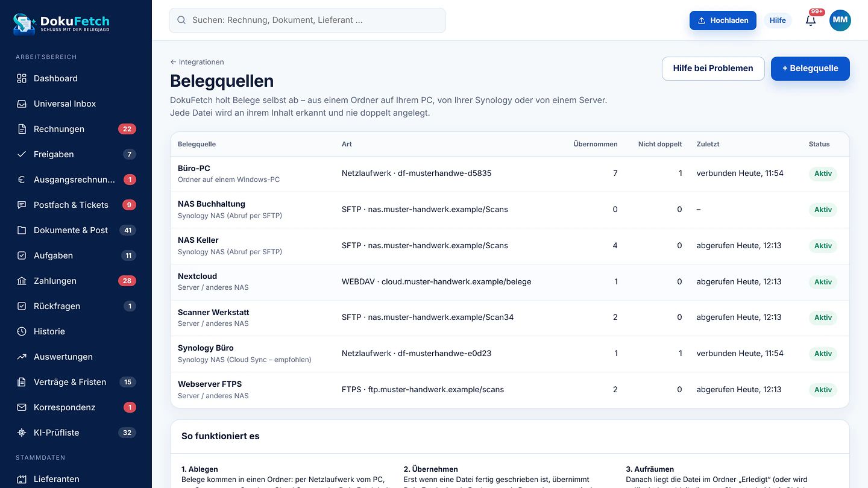Screen dimensions: 868x488
Task: Click the Rechnungen document icon
Action: coord(22,129)
